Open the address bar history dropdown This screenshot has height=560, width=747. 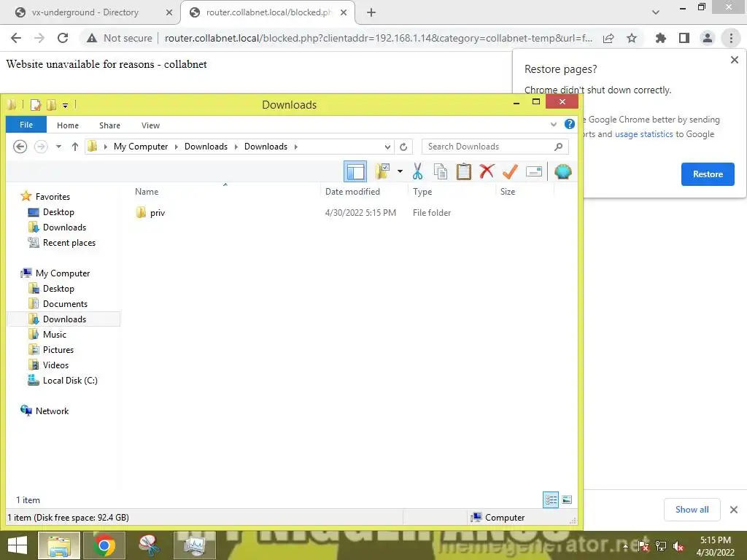tap(387, 147)
